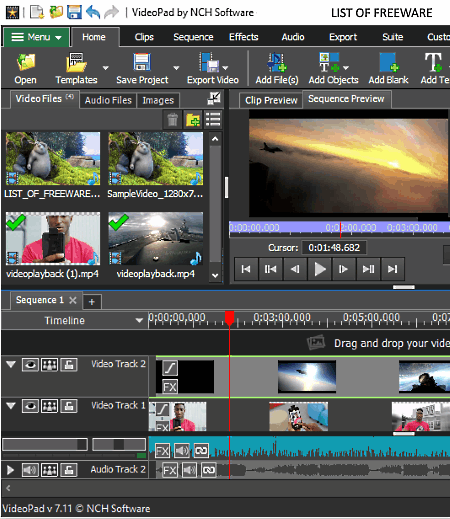This screenshot has height=519, width=450.
Task: Toggle lock on Video Track 1
Action: [69, 406]
